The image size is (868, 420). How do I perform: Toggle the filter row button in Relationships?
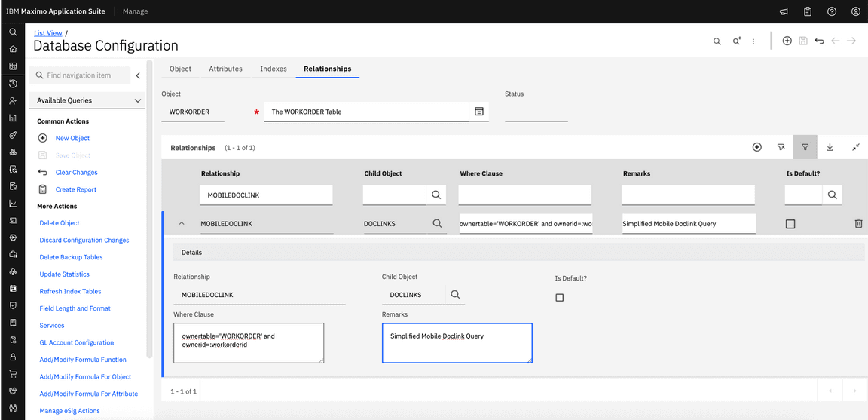[805, 147]
